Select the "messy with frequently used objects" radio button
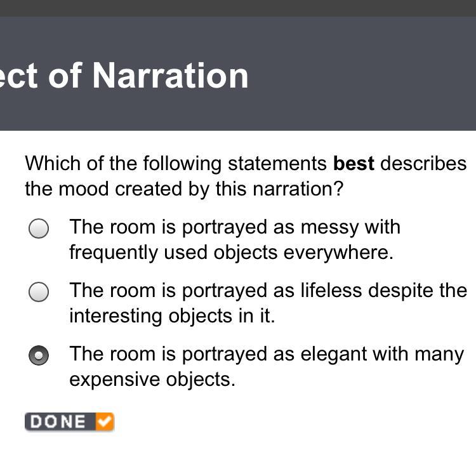 (x=39, y=228)
